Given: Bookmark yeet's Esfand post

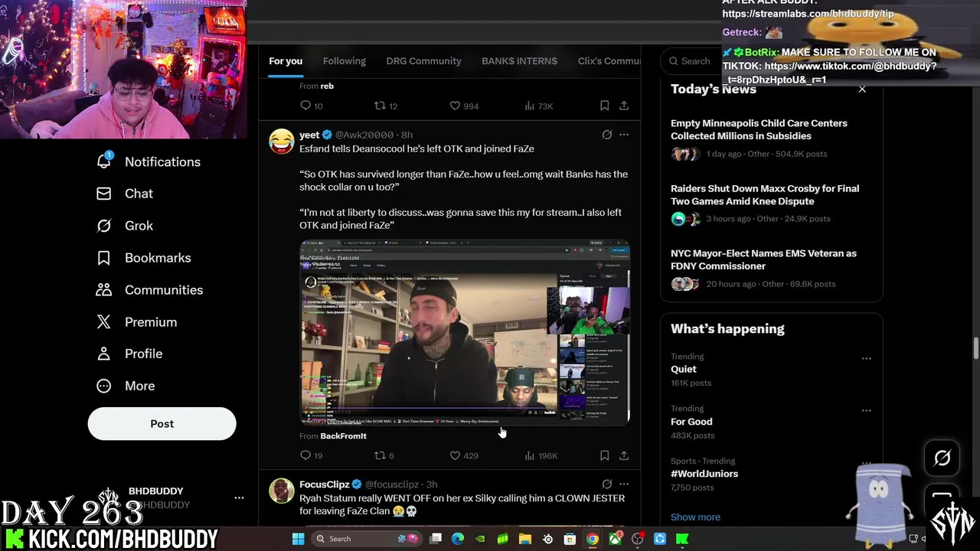Looking at the screenshot, I should (604, 455).
